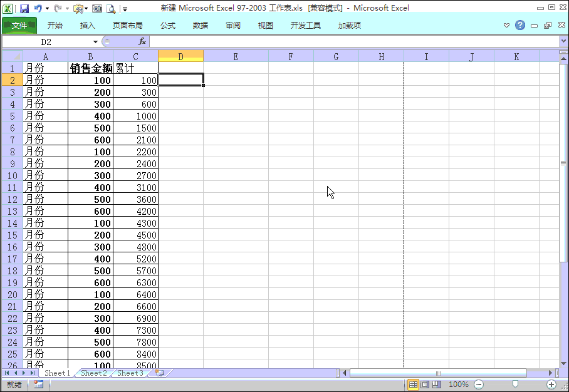Image resolution: width=569 pixels, height=392 pixels.
Task: Go to the last sheet tab arrow
Action: pos(33,373)
